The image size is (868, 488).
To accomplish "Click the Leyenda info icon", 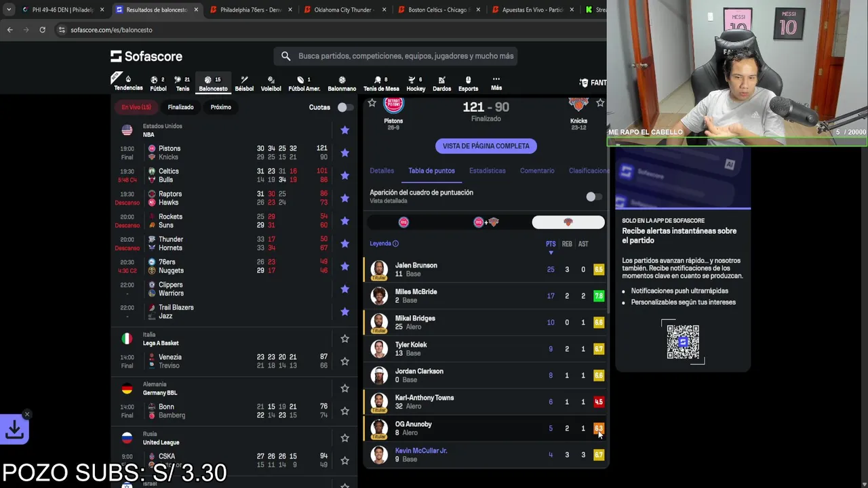I will pos(395,244).
